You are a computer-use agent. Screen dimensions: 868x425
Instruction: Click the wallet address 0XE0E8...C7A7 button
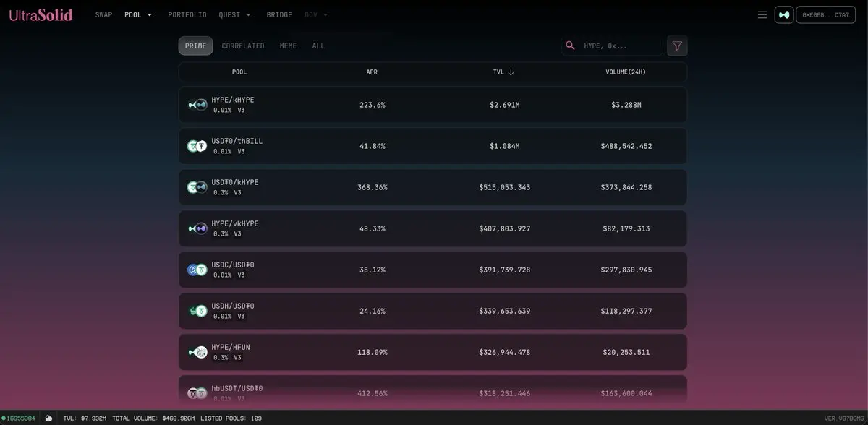coord(825,14)
